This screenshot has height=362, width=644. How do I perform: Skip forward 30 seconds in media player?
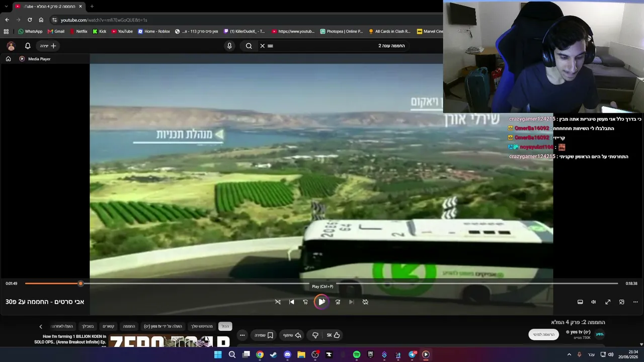[x=338, y=302]
